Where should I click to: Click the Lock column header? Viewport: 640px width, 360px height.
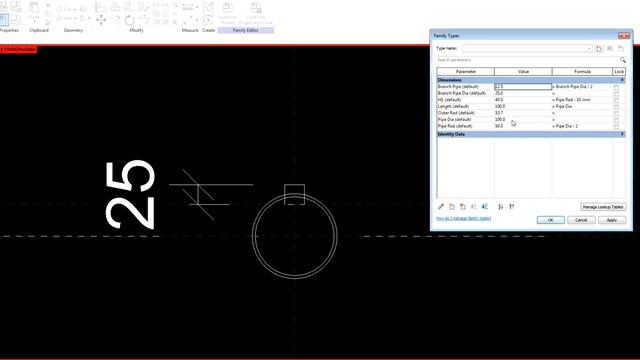point(619,72)
